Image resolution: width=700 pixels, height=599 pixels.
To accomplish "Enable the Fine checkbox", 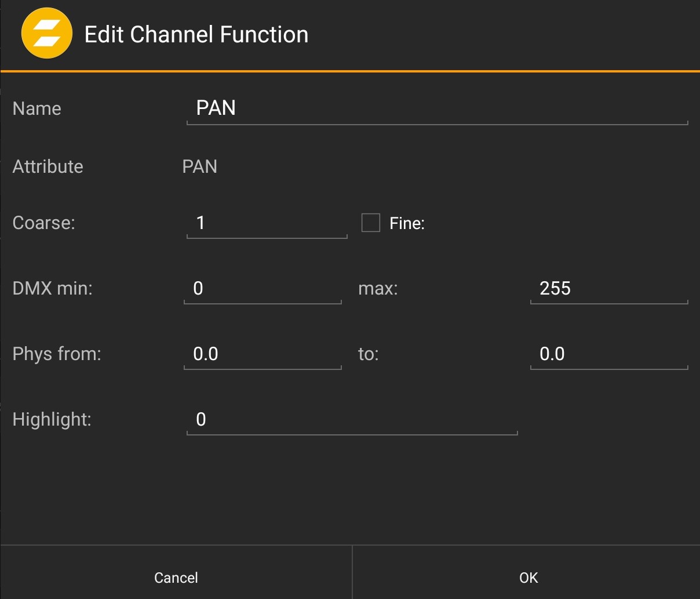I will 371,223.
